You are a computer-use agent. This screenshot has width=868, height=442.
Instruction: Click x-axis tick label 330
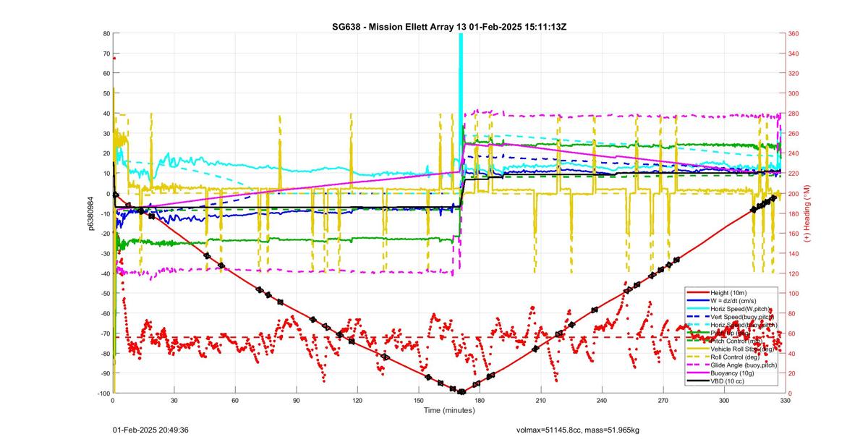(785, 399)
